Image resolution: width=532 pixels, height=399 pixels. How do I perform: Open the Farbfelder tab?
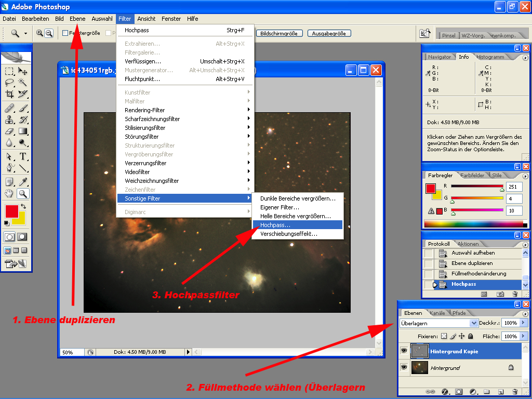[472, 175]
